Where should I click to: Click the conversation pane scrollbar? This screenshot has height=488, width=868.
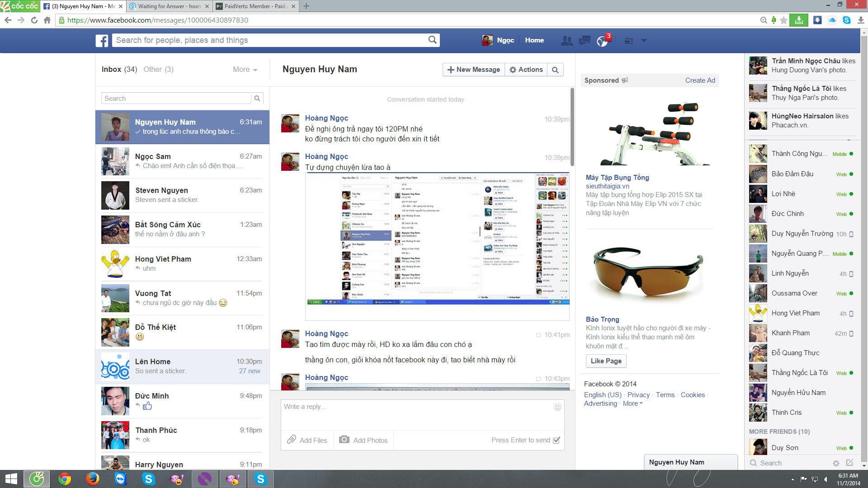click(x=572, y=128)
